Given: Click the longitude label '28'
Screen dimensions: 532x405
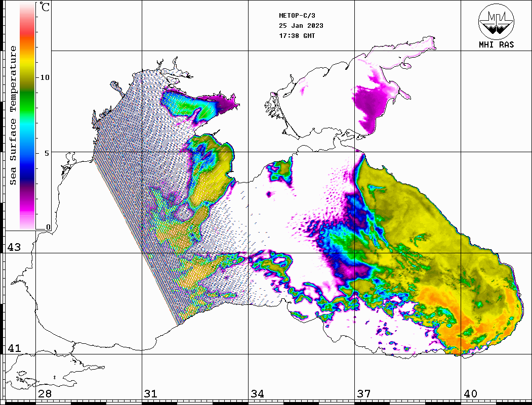Looking at the screenshot, I should click(45, 394).
